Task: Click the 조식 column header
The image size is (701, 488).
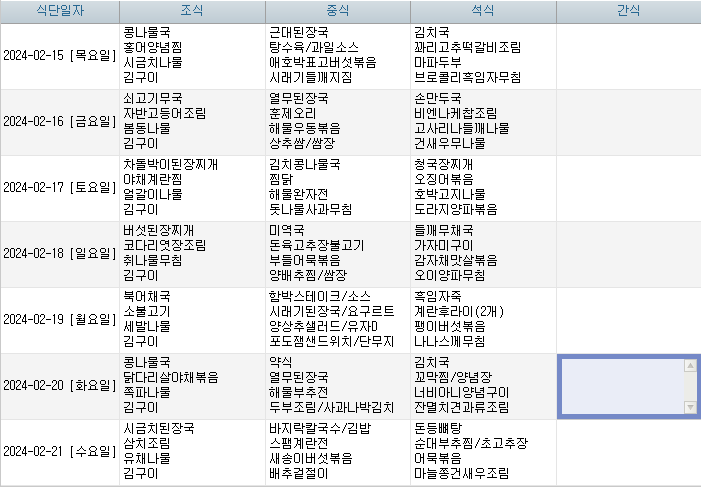Action: 192,11
